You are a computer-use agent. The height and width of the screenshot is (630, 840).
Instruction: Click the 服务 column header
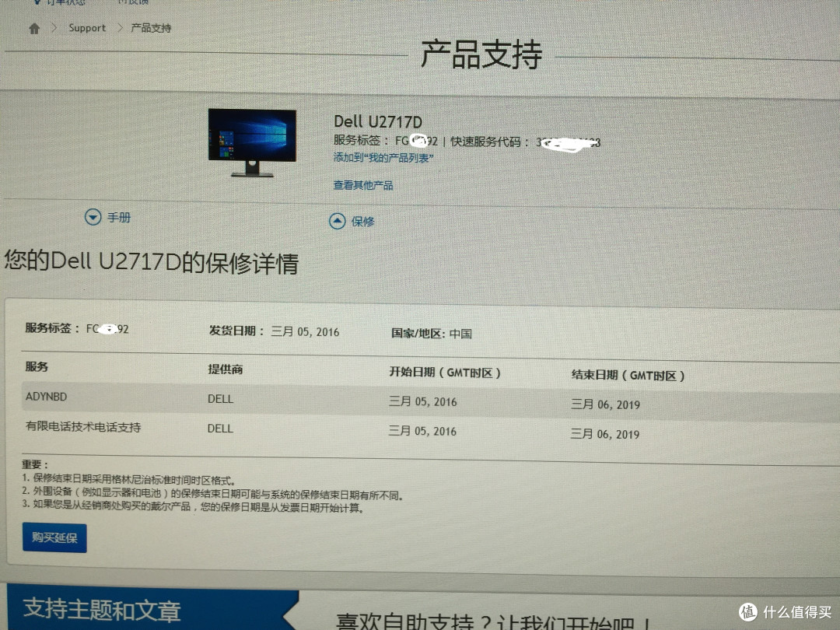37,366
